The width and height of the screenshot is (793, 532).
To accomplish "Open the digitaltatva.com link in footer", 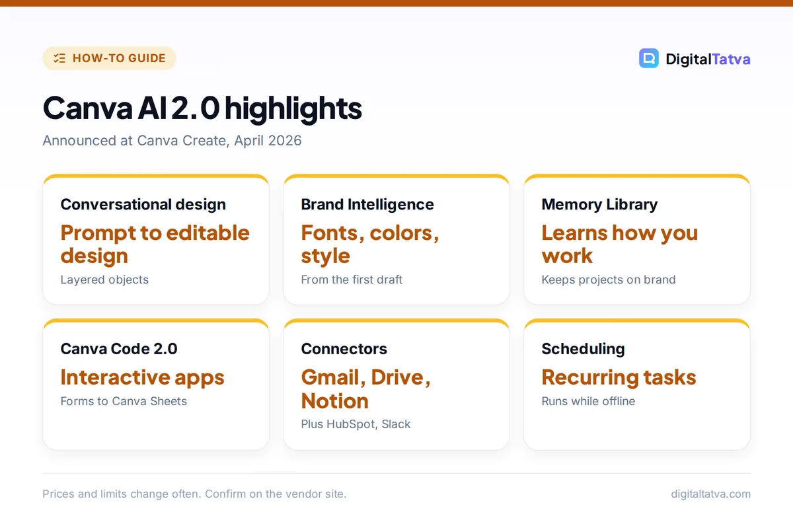I will [710, 494].
